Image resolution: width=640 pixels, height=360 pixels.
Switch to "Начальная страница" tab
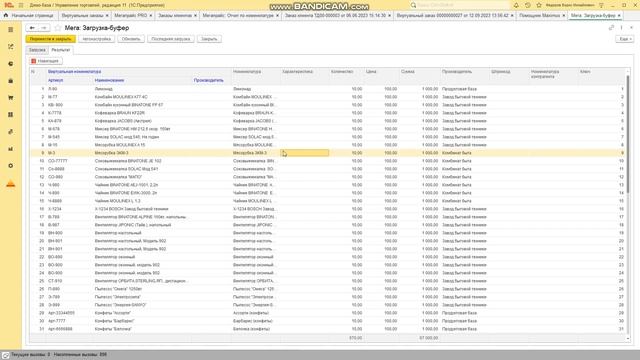click(x=32, y=16)
